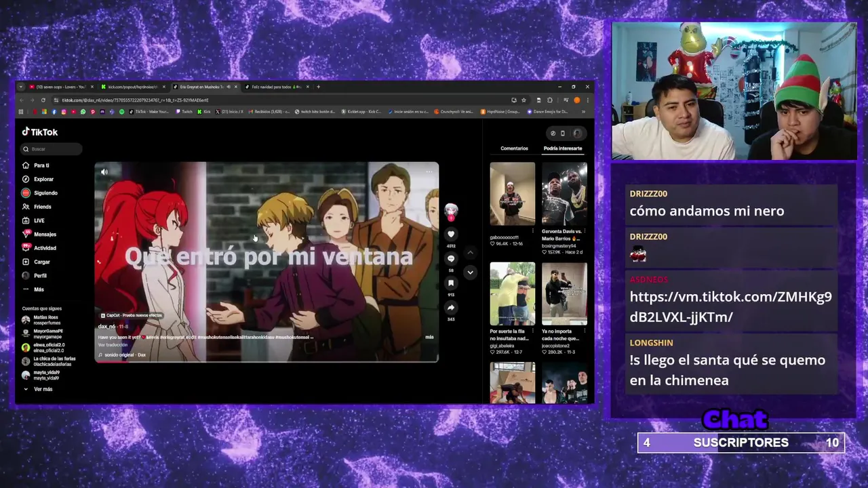Viewport: 868px width, 488px height.
Task: Open Mensajes inbox
Action: coord(41,234)
